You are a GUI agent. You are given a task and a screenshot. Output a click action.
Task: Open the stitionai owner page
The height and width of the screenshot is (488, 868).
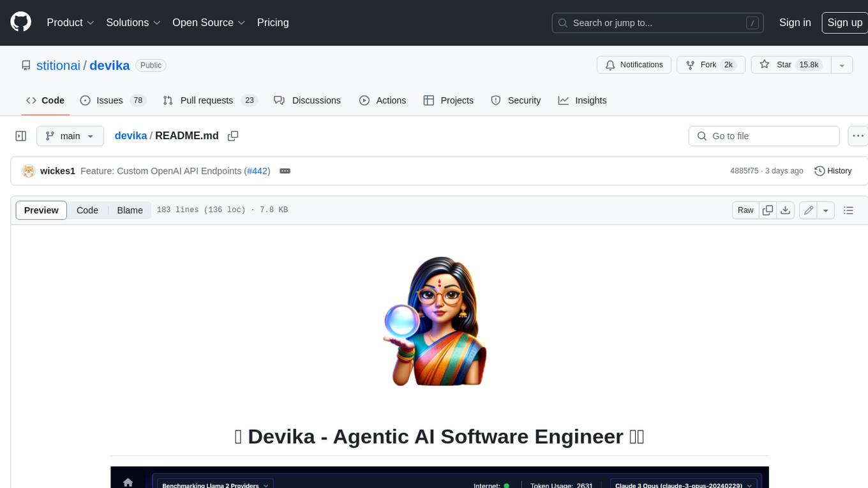pos(58,65)
